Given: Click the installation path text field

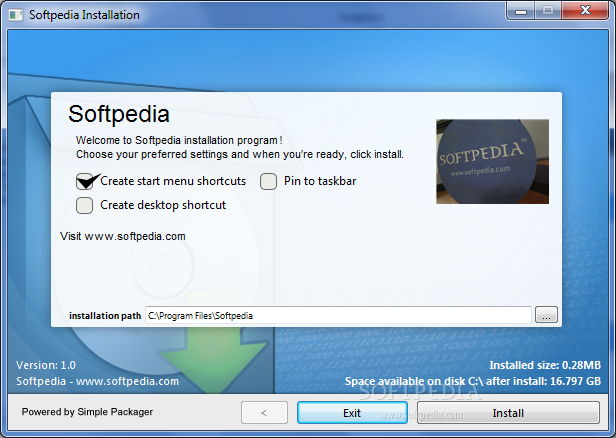Looking at the screenshot, I should [338, 315].
